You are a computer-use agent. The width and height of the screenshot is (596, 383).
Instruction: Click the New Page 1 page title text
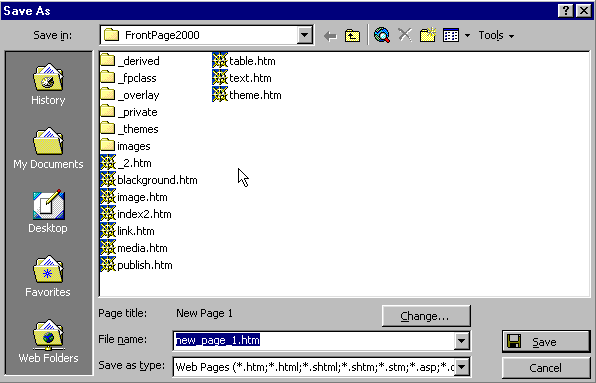(204, 313)
